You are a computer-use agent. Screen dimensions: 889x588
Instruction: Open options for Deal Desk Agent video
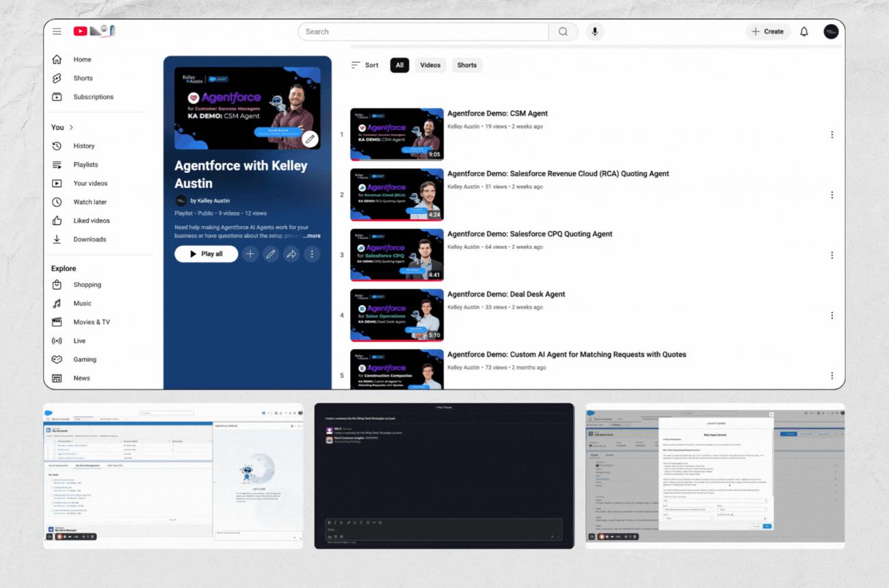tap(832, 315)
